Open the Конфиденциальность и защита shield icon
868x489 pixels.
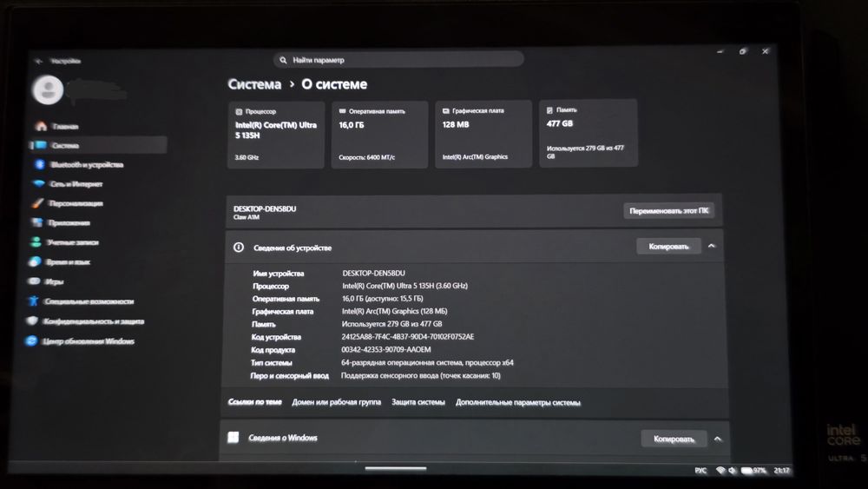pyautogui.click(x=33, y=320)
